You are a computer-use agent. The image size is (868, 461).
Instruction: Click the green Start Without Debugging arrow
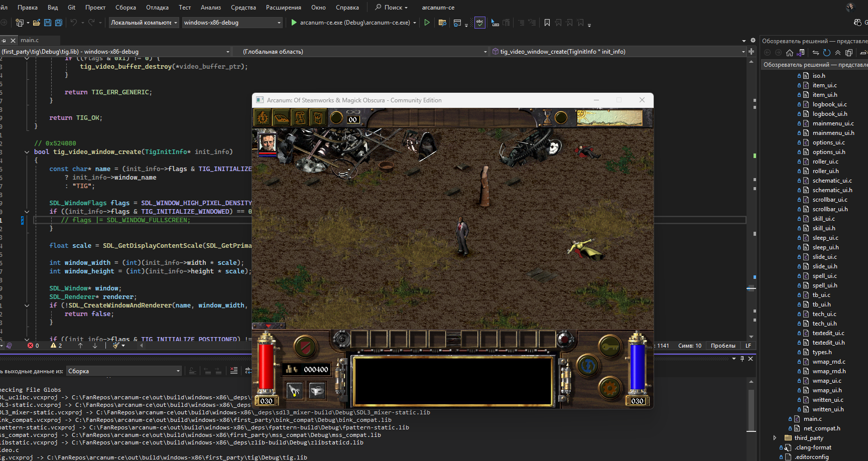coord(427,23)
